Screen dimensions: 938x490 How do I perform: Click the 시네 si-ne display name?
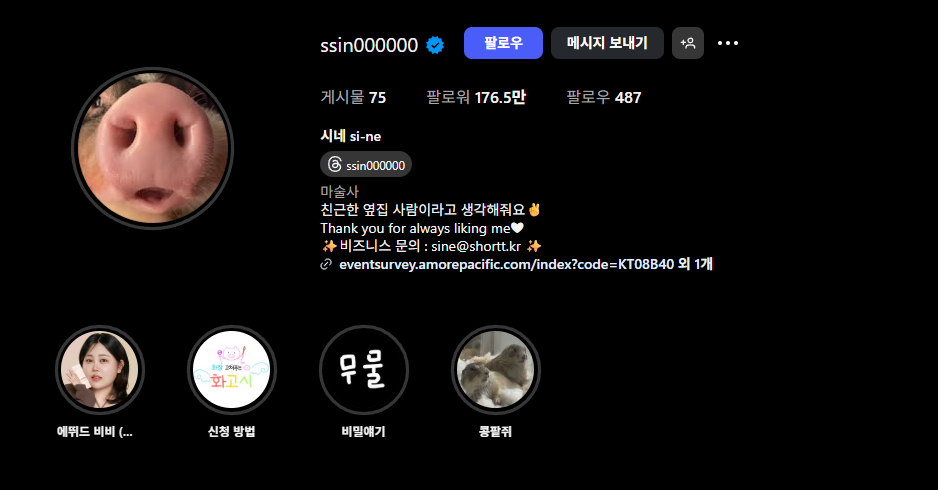click(x=351, y=136)
